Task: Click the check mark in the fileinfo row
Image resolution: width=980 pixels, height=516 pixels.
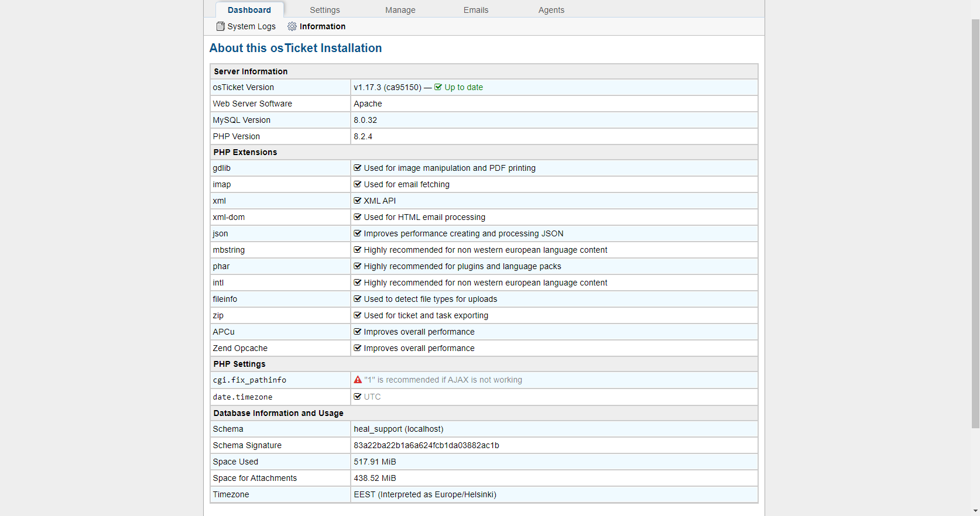Action: pyautogui.click(x=358, y=299)
